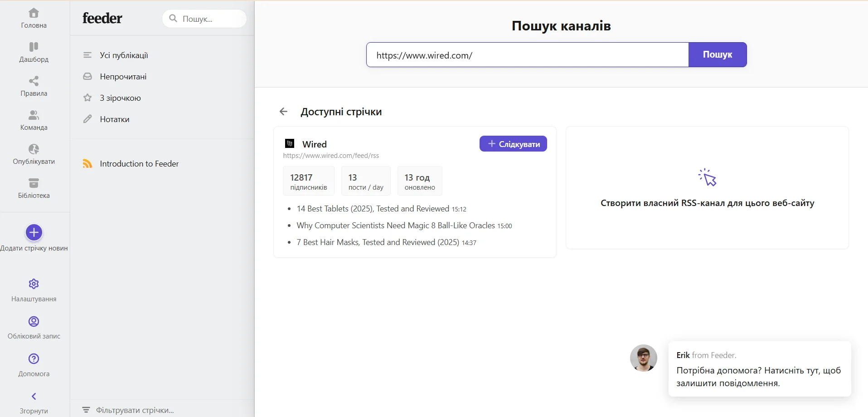
Task: Click the Доступні стрічки heading
Action: (x=341, y=112)
